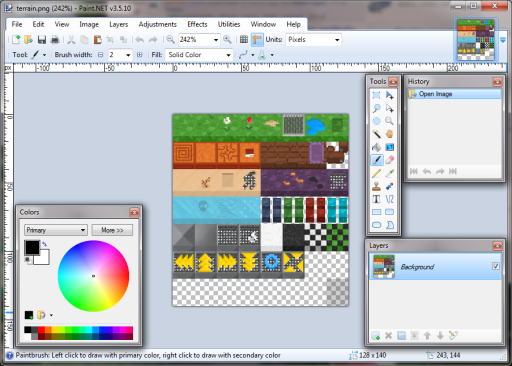
Task: Click terrain.png thumbnail in image list
Action: (x=476, y=40)
